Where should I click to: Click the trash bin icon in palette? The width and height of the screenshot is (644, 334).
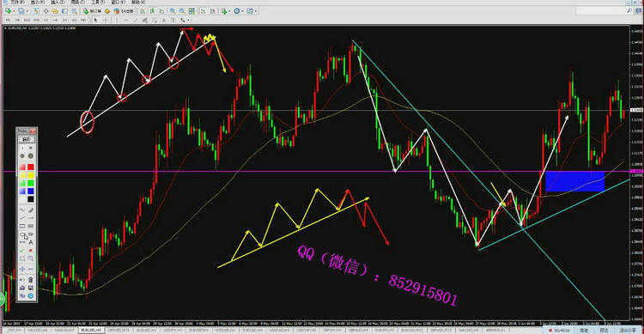[31, 280]
